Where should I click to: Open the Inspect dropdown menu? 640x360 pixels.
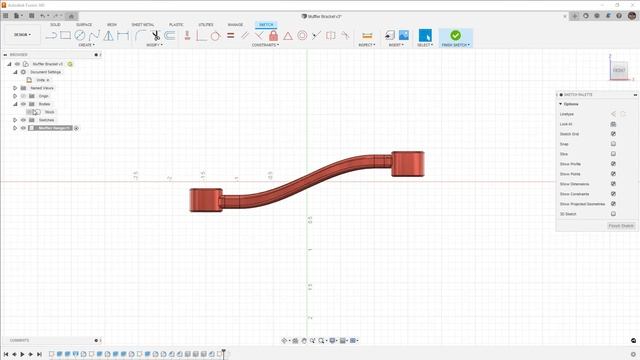[367, 45]
